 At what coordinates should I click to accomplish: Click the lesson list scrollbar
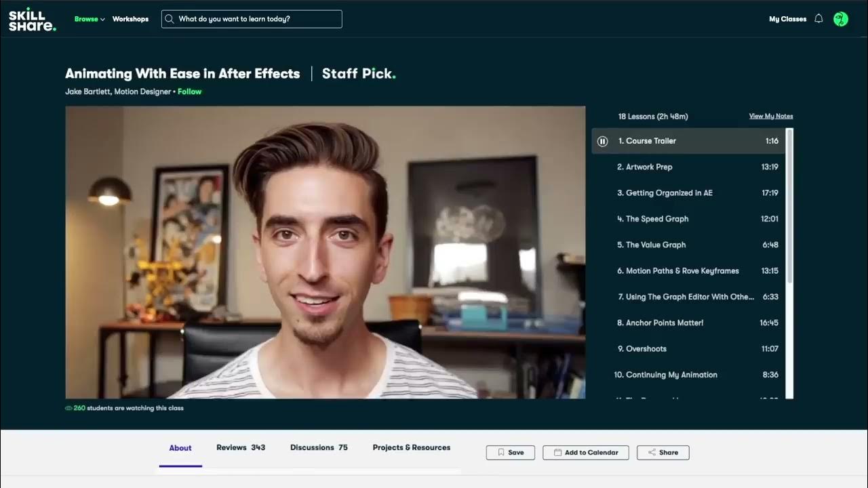(x=789, y=205)
